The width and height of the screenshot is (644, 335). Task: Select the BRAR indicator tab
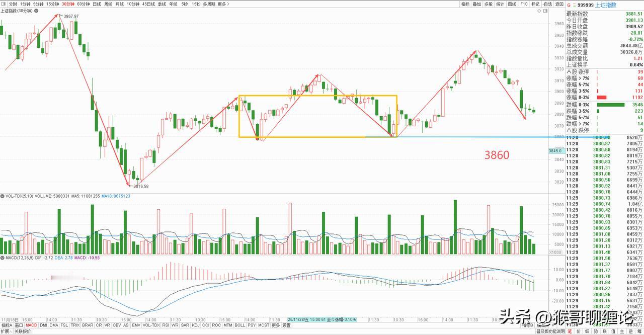(88, 325)
